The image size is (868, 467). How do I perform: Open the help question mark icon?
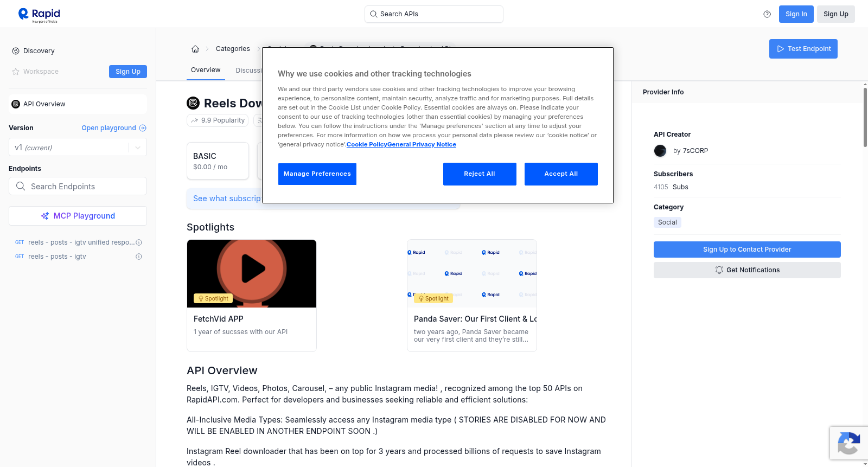pyautogui.click(x=767, y=14)
